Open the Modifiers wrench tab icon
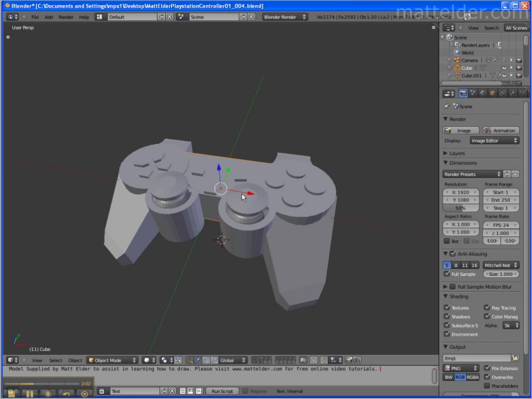 [512, 94]
